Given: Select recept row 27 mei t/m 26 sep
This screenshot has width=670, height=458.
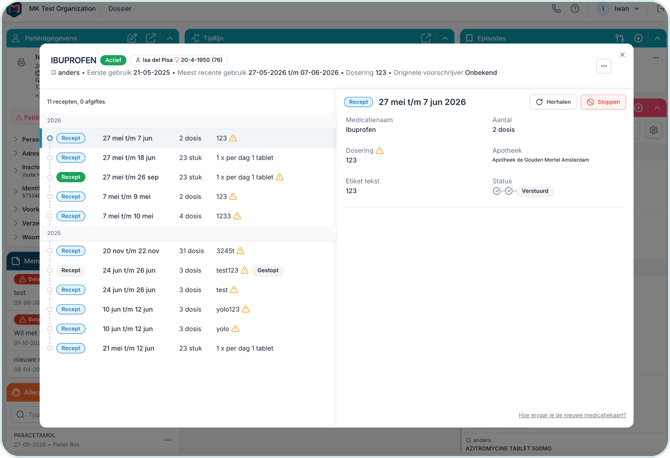Looking at the screenshot, I should [188, 177].
